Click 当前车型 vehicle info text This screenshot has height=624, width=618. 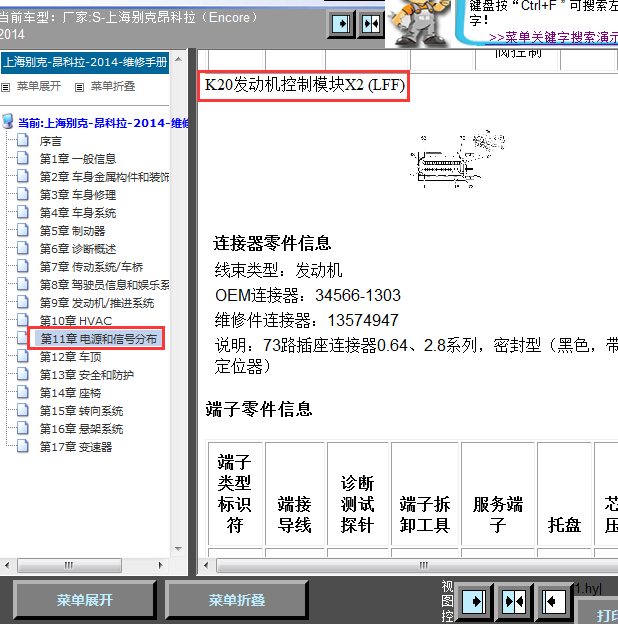point(129,25)
